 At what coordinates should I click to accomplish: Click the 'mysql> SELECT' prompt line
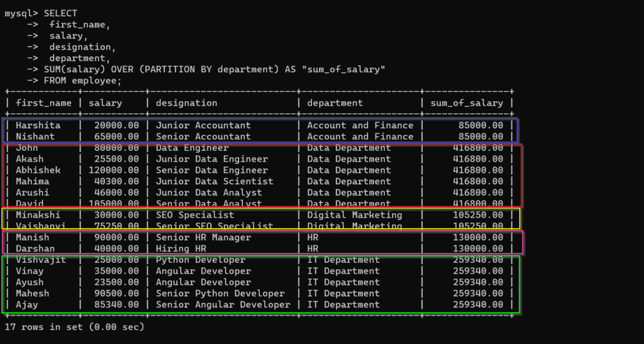[41, 14]
